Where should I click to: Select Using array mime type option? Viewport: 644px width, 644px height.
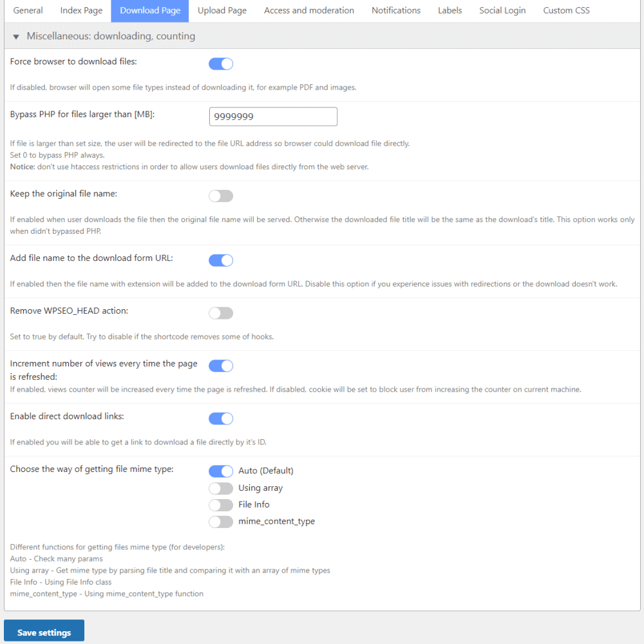point(220,488)
